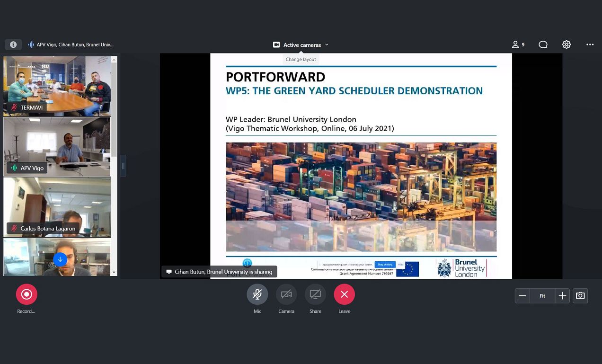Image resolution: width=602 pixels, height=364 pixels.
Task: Click the screen icon in the sharing label
Action: tap(169, 272)
